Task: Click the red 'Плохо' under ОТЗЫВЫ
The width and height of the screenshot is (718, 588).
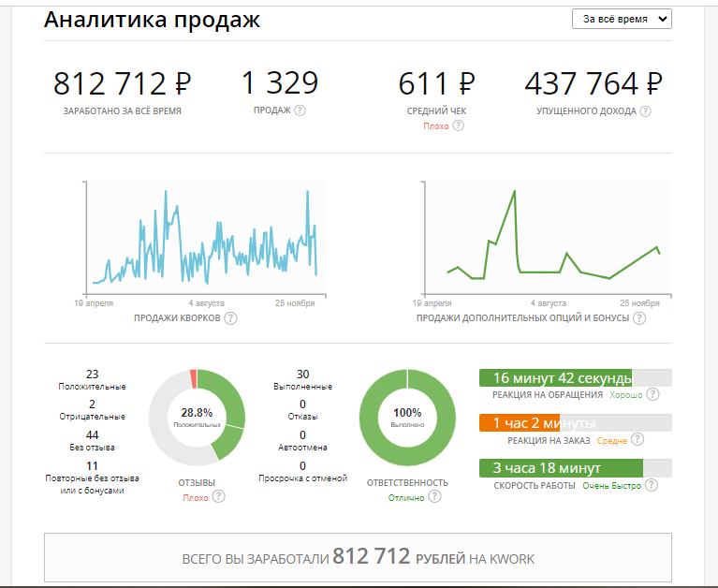Action: [196, 498]
